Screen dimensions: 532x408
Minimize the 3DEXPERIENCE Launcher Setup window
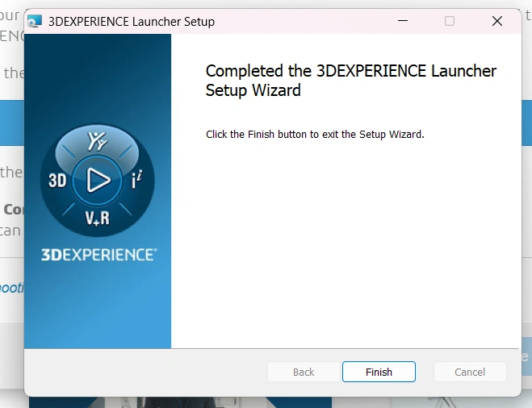click(x=403, y=21)
